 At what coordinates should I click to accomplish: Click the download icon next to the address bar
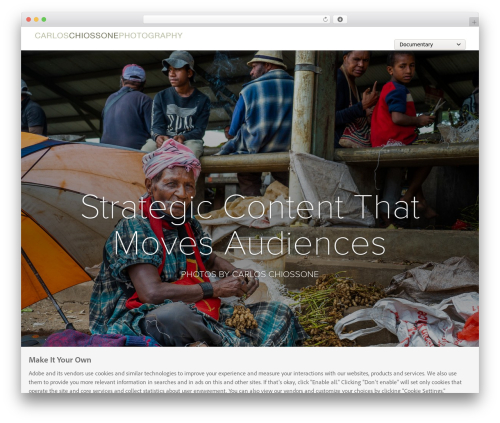[x=340, y=19]
